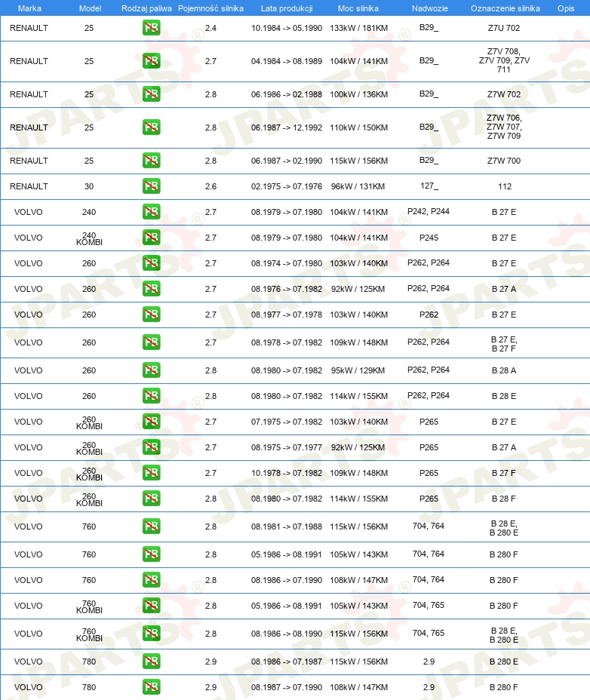Click fuel icon in Volvo 260 08.1974 row

click(x=152, y=263)
